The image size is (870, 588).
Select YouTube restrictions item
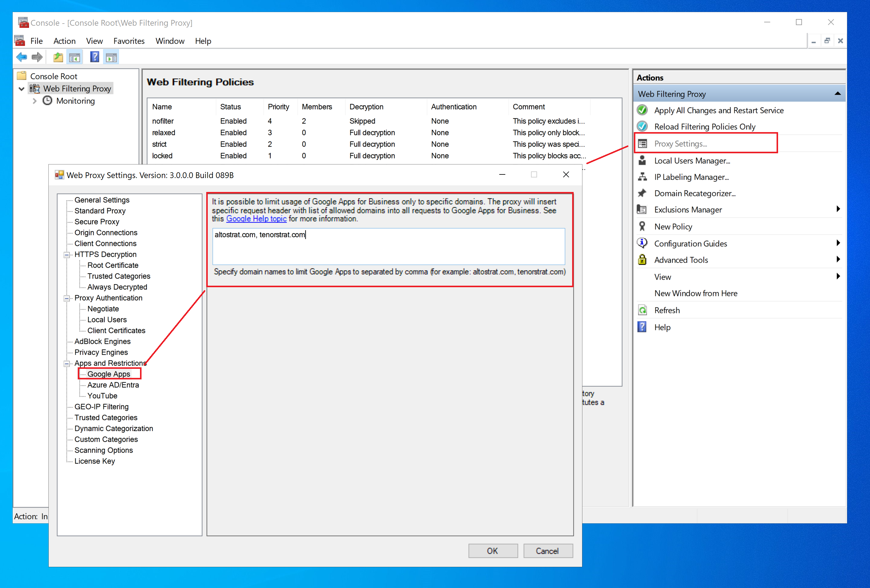pyautogui.click(x=102, y=396)
